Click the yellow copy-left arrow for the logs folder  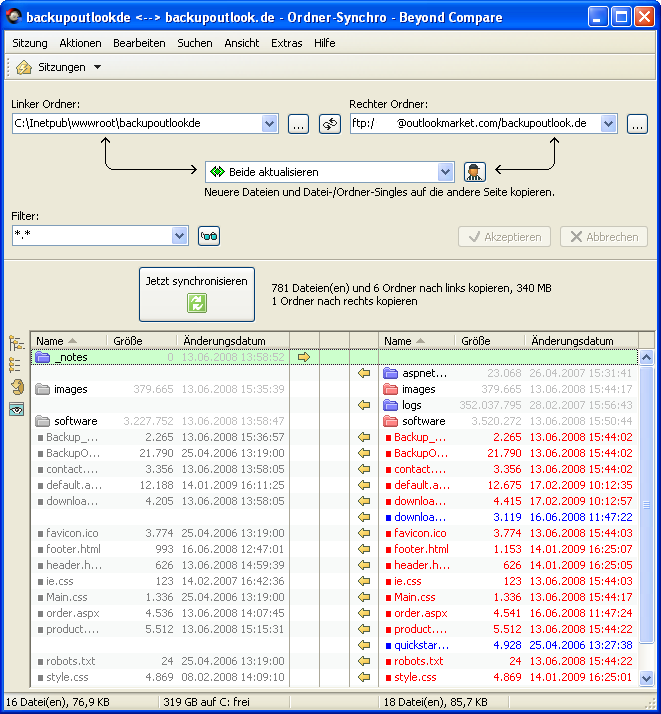tap(364, 405)
